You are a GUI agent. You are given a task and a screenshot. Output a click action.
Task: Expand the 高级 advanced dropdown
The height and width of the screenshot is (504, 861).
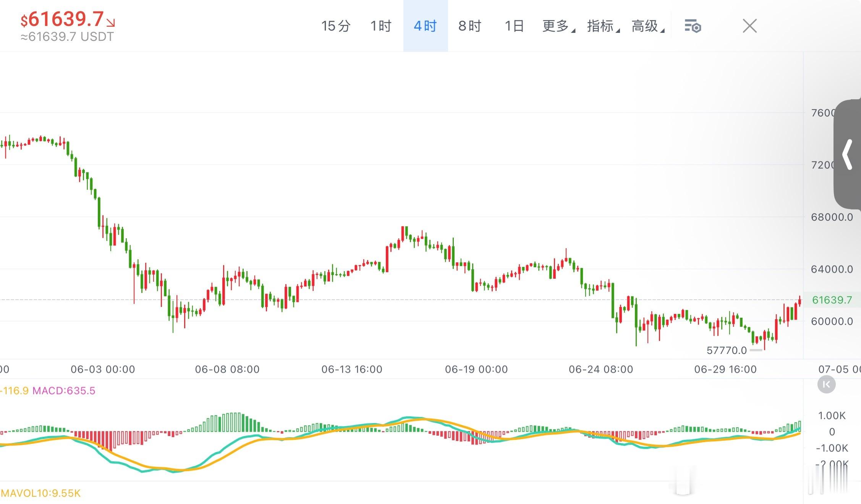point(648,26)
